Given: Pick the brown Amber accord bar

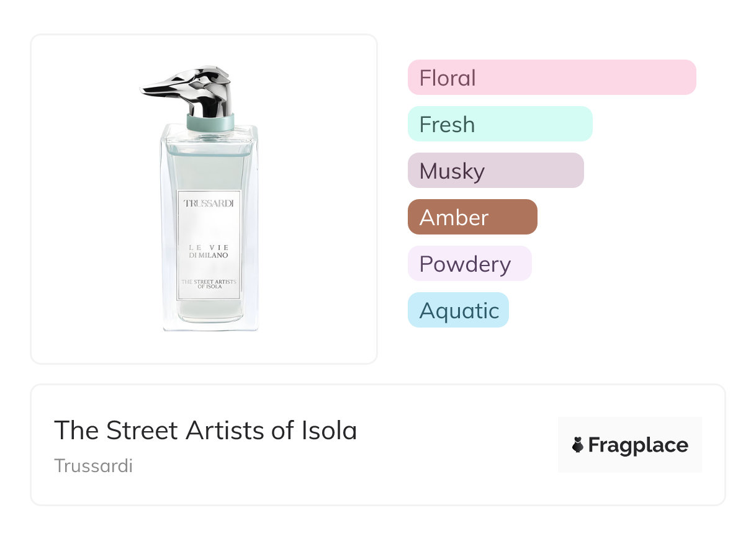Looking at the screenshot, I should pyautogui.click(x=472, y=217).
